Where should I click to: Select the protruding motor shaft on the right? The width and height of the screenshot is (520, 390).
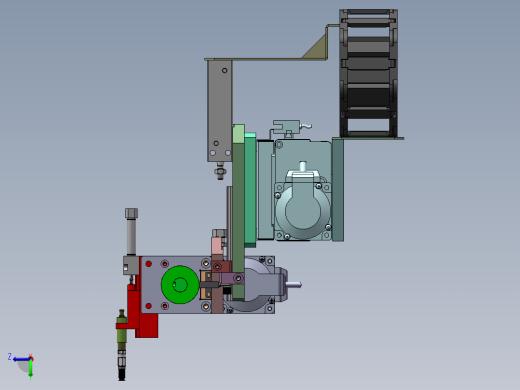tap(294, 284)
